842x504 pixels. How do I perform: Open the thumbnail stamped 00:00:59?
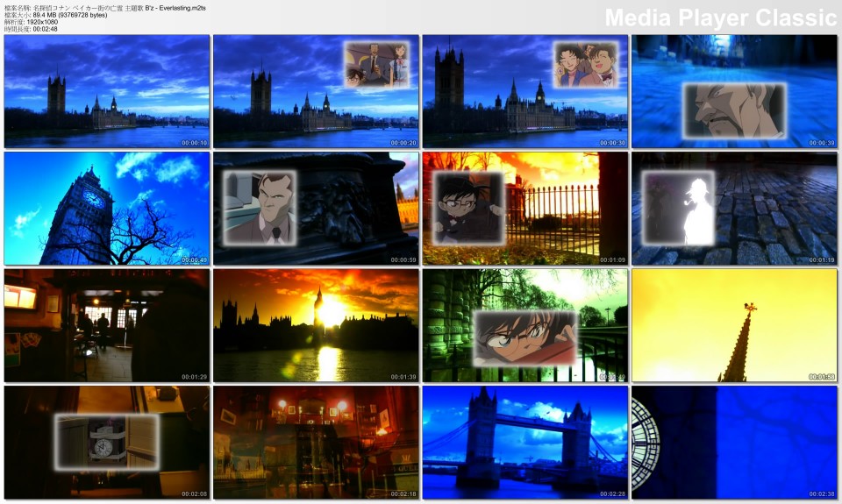coord(316,209)
